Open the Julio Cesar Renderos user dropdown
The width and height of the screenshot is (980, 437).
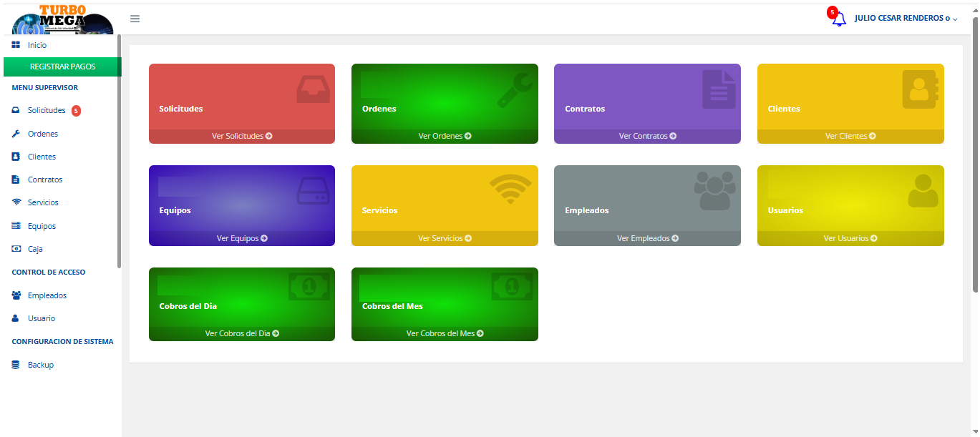click(x=906, y=19)
